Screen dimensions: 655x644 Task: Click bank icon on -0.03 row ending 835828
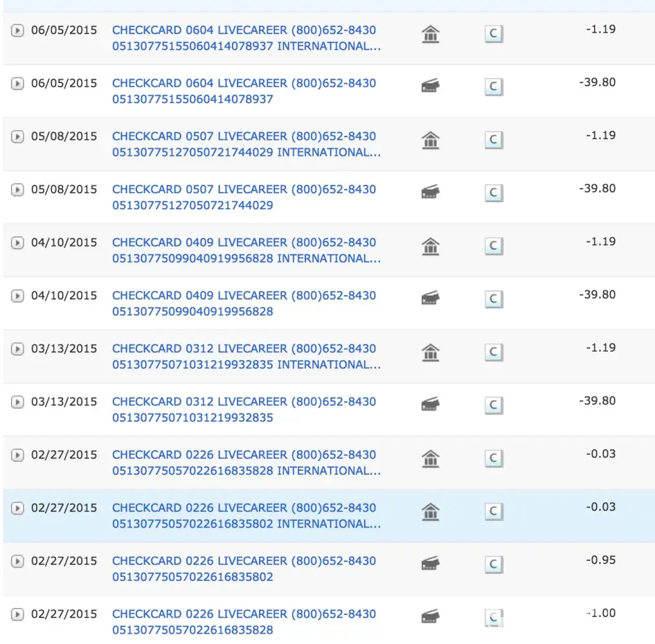click(x=430, y=459)
